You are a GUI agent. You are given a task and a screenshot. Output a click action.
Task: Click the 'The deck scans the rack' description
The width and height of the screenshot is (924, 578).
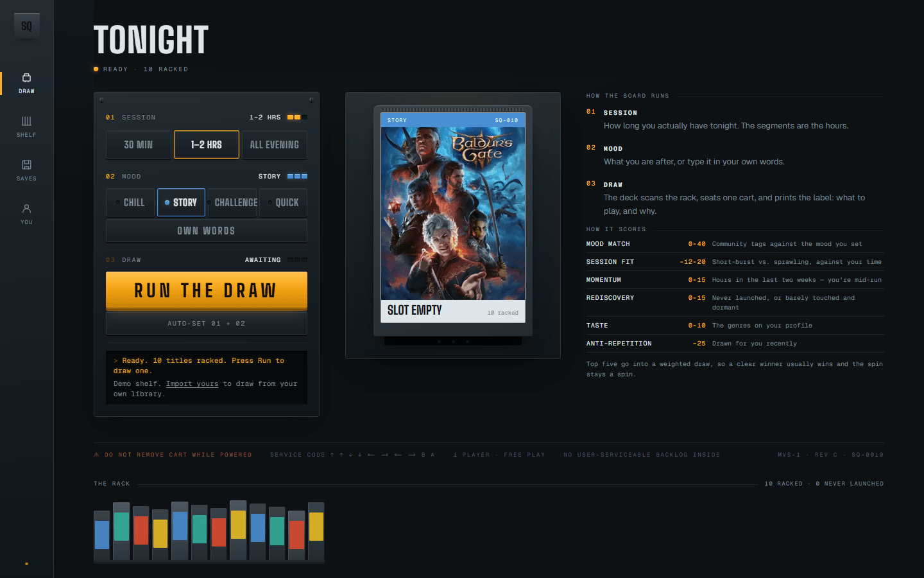click(x=734, y=204)
